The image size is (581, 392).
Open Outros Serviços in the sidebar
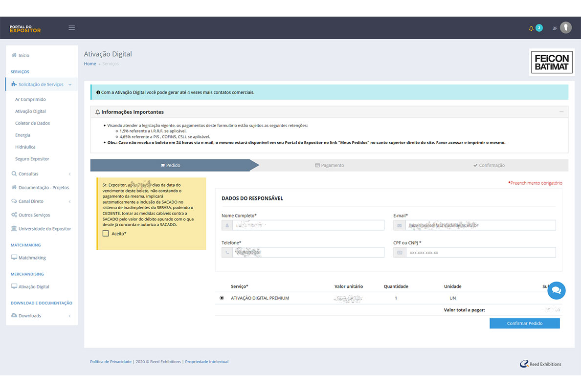(x=34, y=215)
